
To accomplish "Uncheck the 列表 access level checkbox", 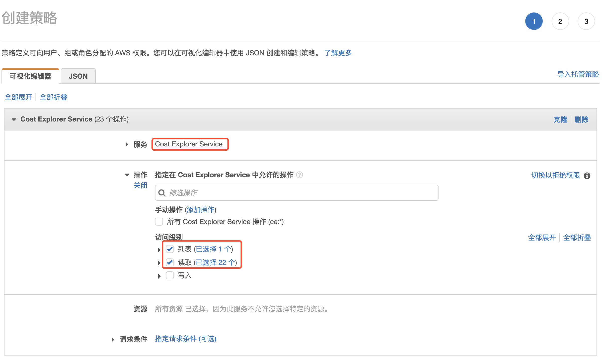I will click(x=170, y=249).
